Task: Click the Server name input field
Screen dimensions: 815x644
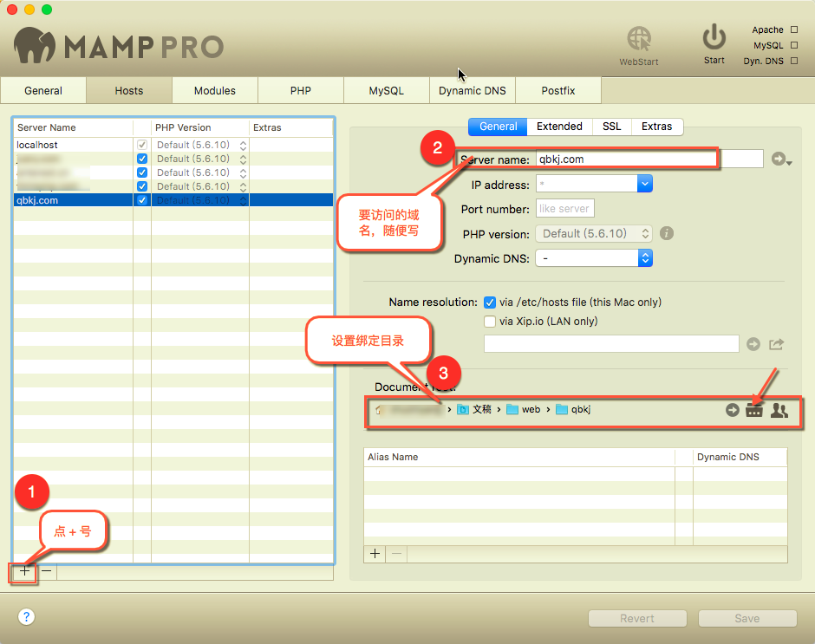Action: (649, 159)
